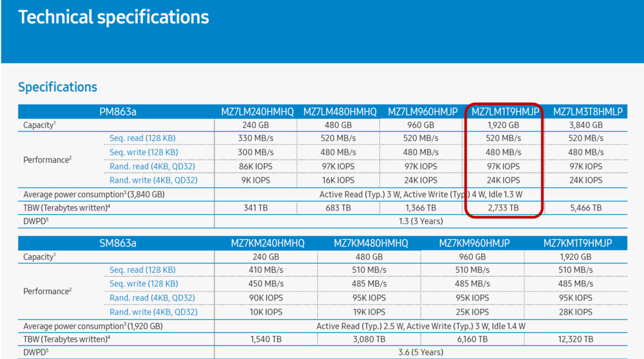Select the MZ7KM1T9HMJP column header

(578, 243)
